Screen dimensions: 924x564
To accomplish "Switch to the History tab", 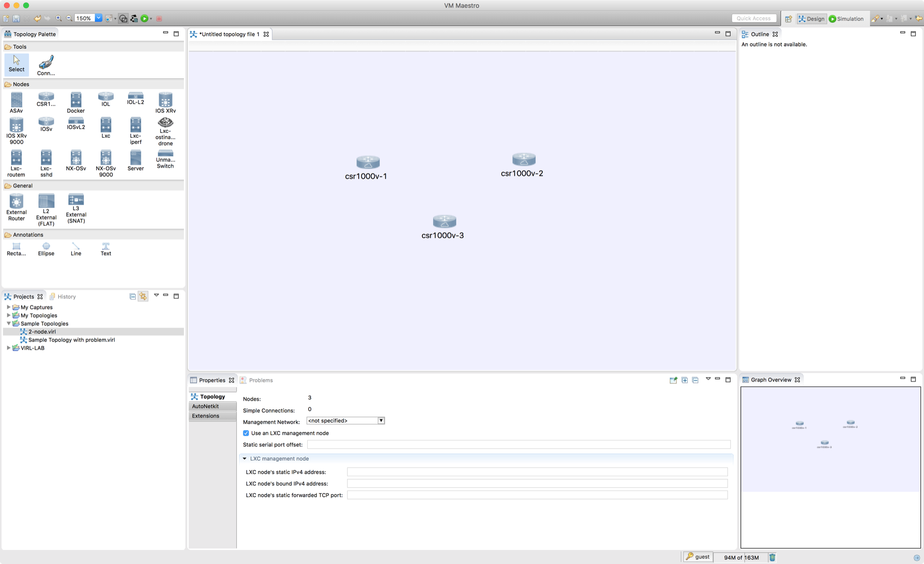I will (x=62, y=297).
